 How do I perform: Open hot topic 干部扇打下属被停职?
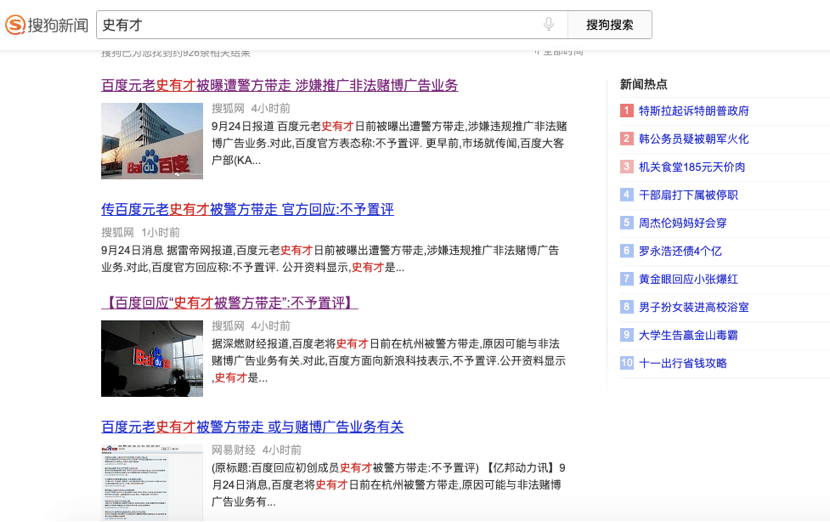pyautogui.click(x=688, y=195)
